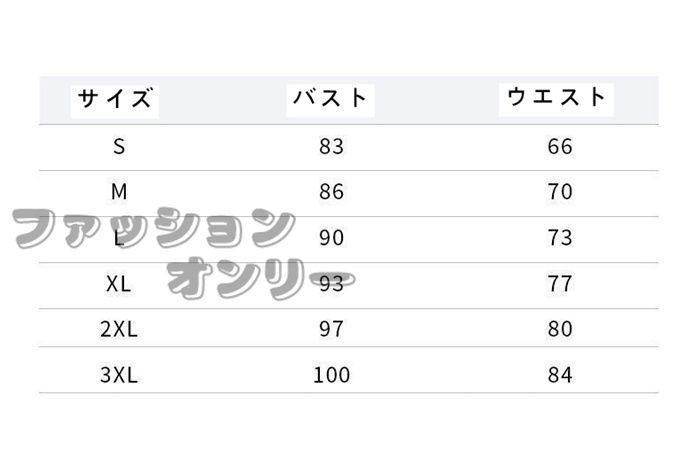Click waist value 84 for size 3XL
This screenshot has height=473, width=700.
560,376
